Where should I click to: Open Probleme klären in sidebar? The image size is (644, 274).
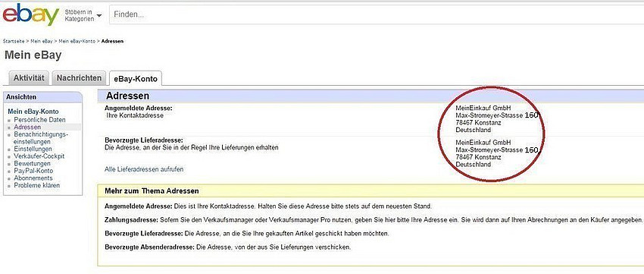coord(37,185)
